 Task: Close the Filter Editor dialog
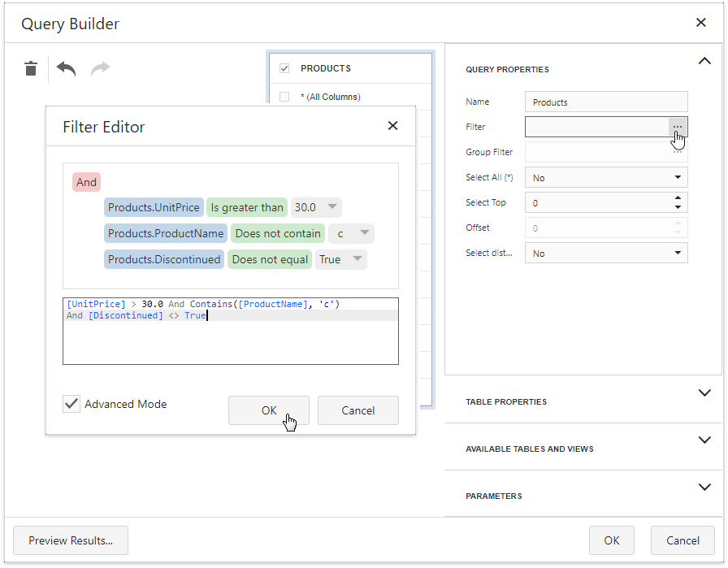(392, 126)
